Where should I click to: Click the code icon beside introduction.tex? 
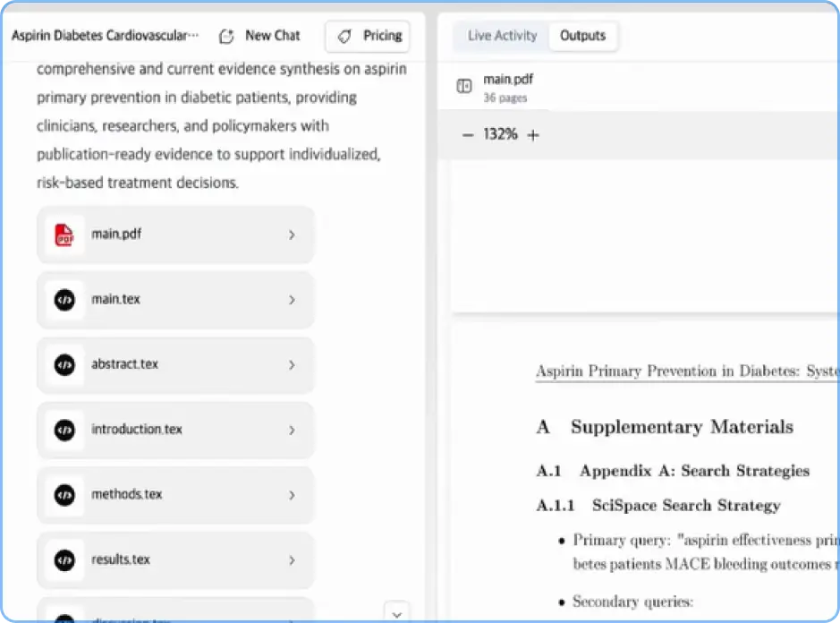pos(64,430)
